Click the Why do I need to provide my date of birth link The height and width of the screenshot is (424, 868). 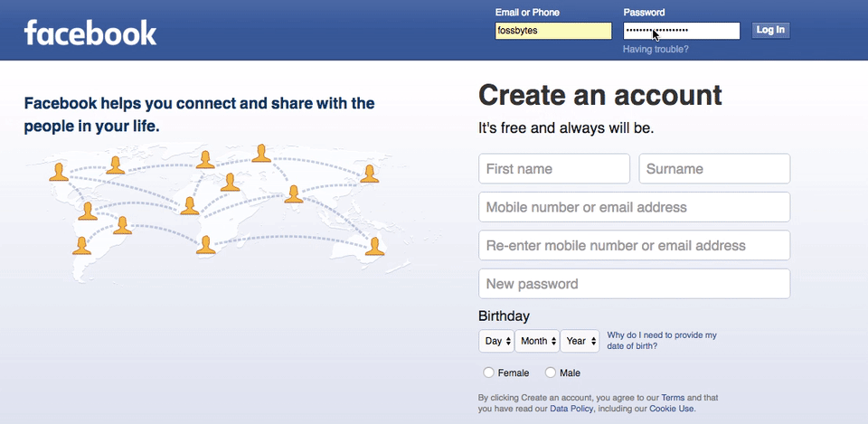point(662,341)
